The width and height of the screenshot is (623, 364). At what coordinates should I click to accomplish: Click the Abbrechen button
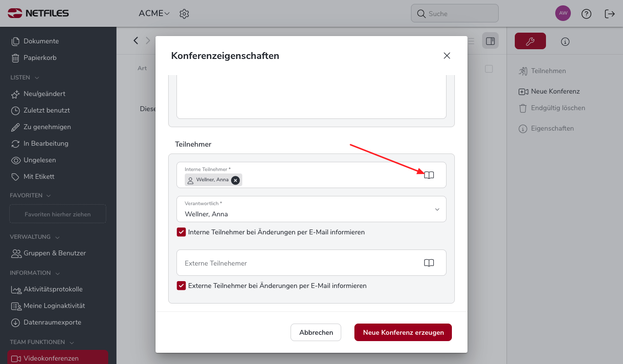316,332
